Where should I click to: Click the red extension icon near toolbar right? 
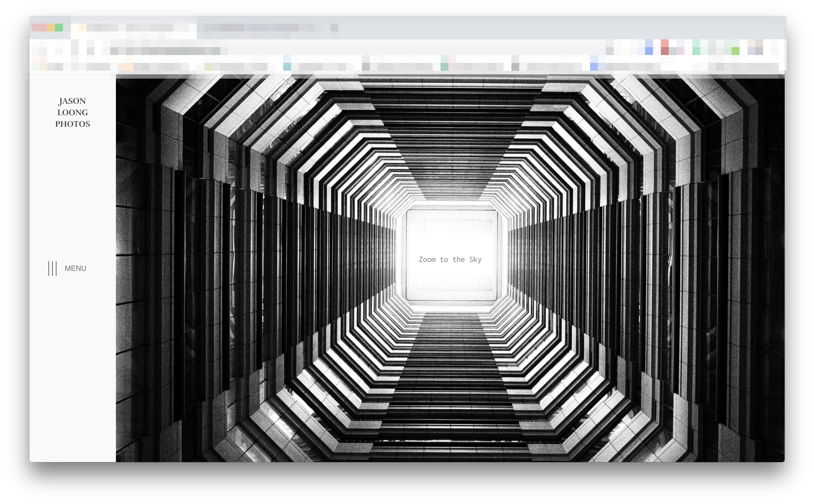tap(665, 51)
